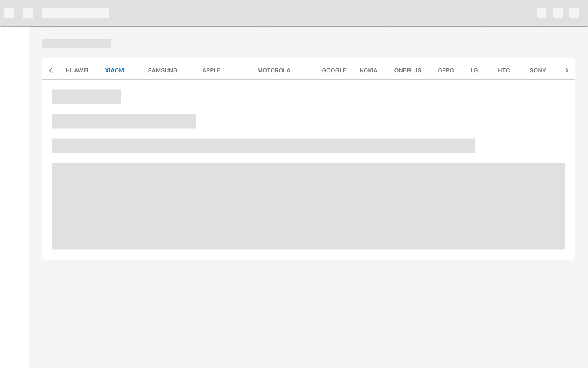Viewport: 588px width, 368px height.
Task: Open the SAMSUNG tab
Action: [163, 70]
